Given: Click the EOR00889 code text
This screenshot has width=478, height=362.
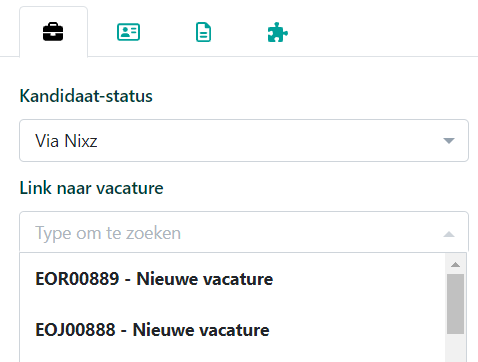Looking at the screenshot, I should 77,279.
